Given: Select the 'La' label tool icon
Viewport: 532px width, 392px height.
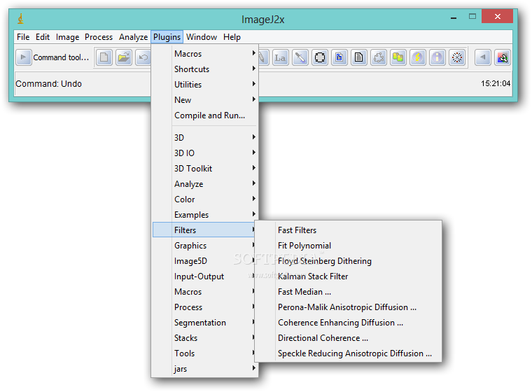Looking at the screenshot, I should tap(280, 57).
